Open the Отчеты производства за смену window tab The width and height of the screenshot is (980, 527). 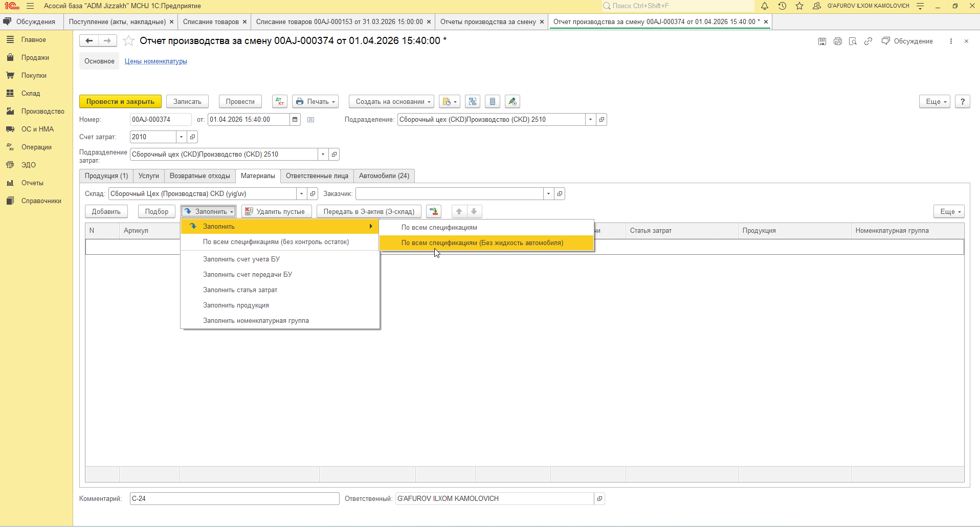point(488,21)
